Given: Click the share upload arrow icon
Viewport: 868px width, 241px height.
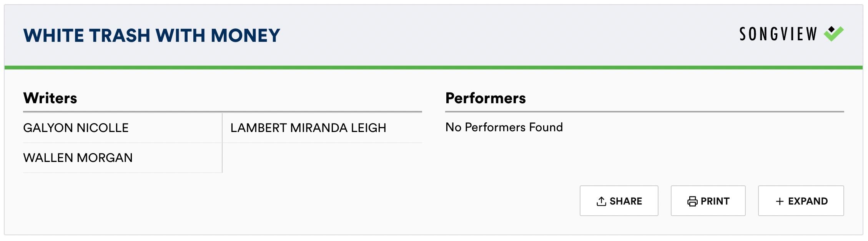Looking at the screenshot, I should (601, 201).
